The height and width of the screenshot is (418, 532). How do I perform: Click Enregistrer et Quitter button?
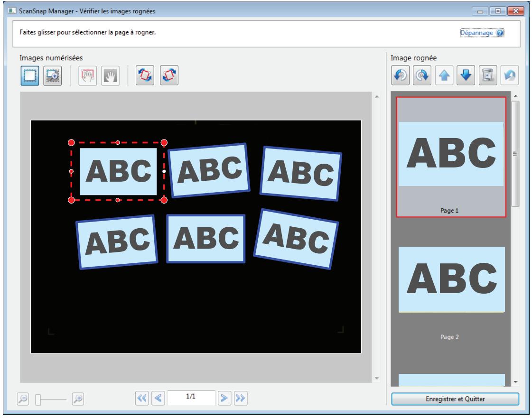click(455, 399)
